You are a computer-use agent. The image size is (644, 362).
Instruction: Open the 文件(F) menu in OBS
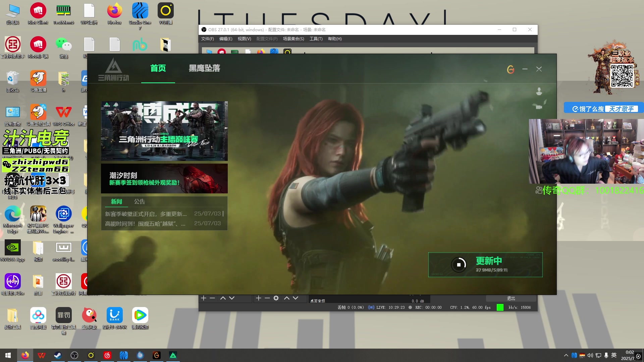pyautogui.click(x=207, y=39)
